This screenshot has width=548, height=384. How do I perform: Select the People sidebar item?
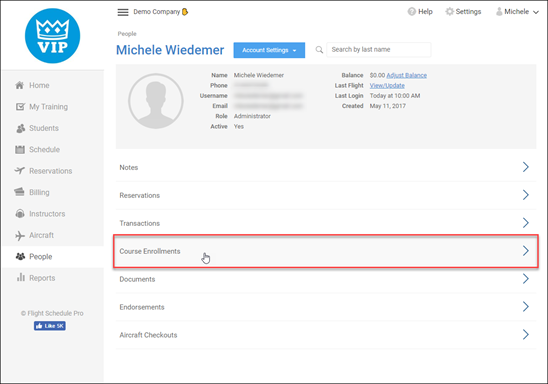[52, 257]
